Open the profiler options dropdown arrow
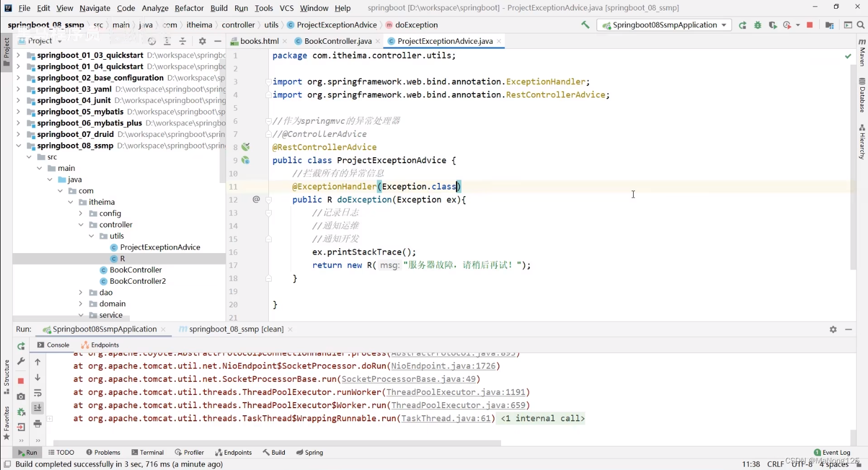 click(x=798, y=25)
